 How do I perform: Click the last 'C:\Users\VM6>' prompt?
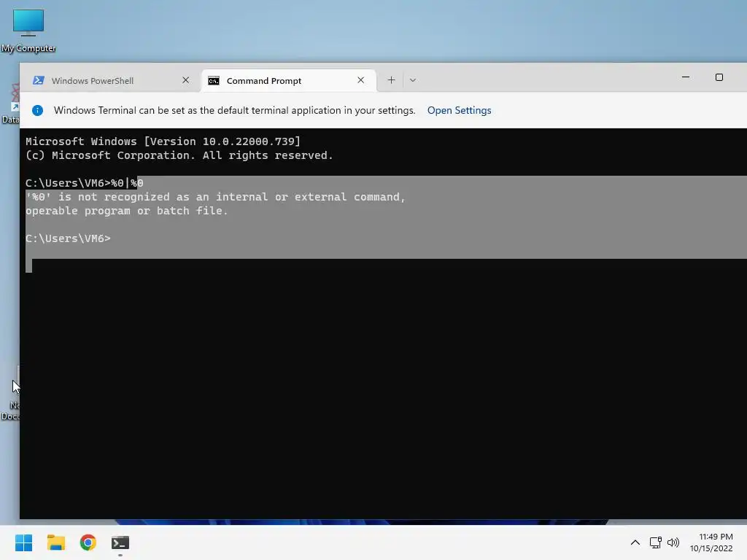click(68, 238)
